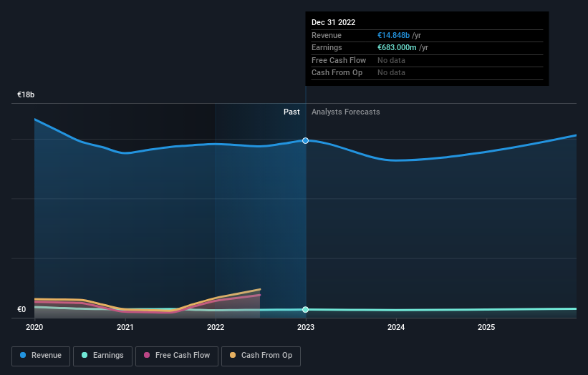Click the €18b y-axis label
This screenshot has width=588, height=375.
point(26,94)
